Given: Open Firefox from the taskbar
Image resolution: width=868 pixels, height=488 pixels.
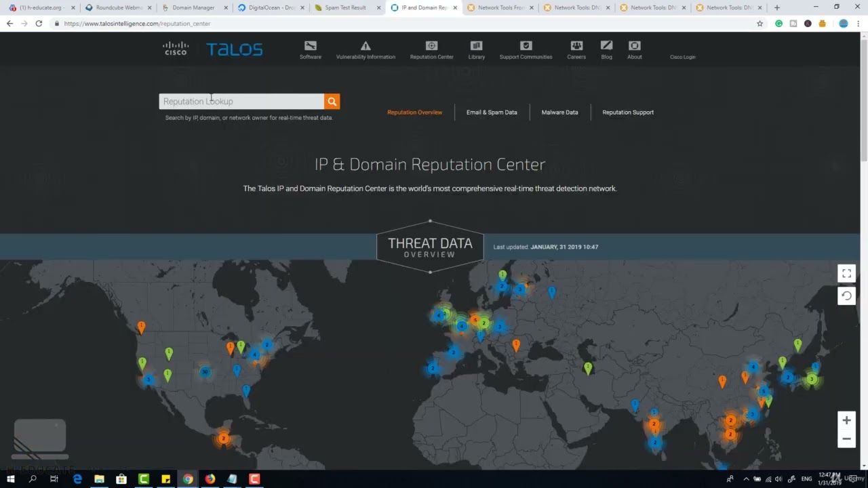Looking at the screenshot, I should point(210,479).
